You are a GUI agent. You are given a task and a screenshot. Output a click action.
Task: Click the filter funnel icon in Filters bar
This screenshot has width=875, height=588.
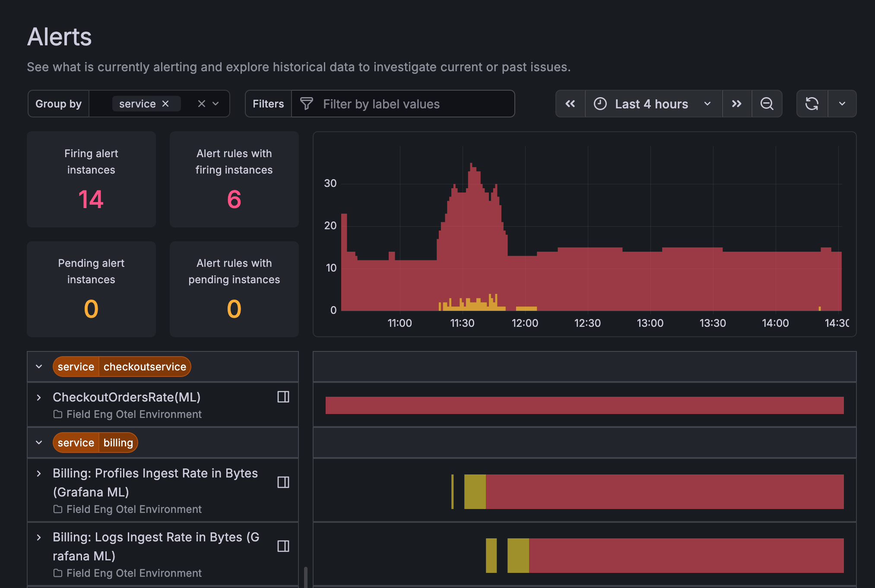click(306, 104)
